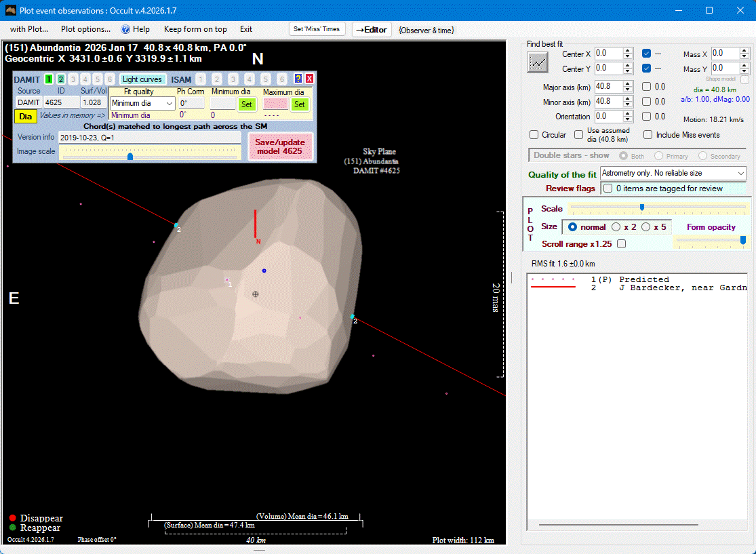
Task: Expand the Quality of the fit dropdown
Action: tap(673, 174)
